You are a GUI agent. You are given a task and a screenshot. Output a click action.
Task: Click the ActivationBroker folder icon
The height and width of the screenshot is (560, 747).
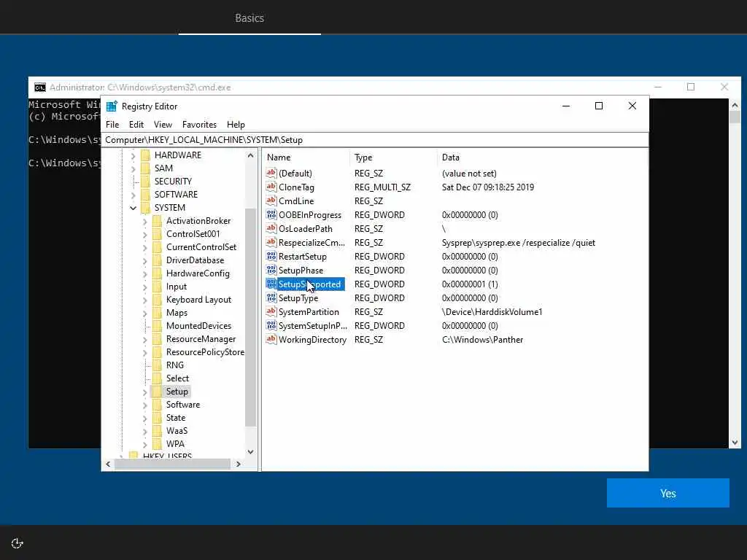coord(158,221)
